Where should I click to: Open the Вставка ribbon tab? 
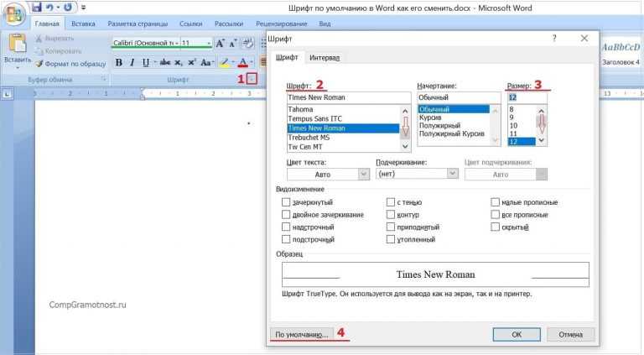pyautogui.click(x=83, y=23)
